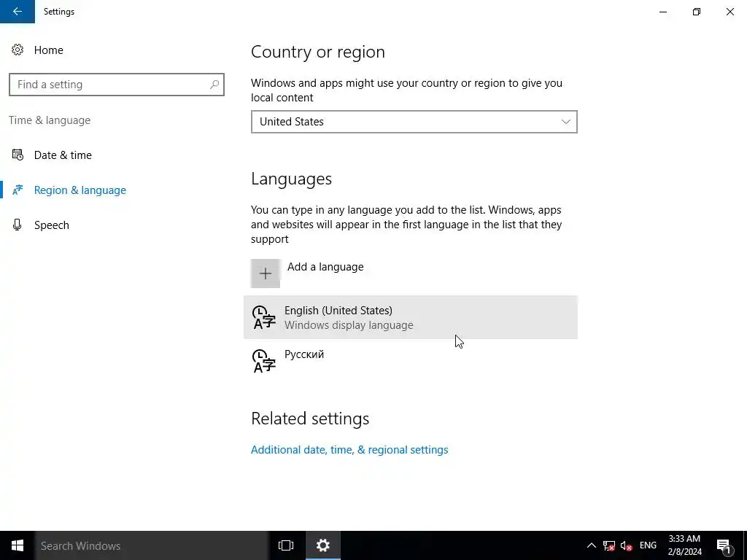
Task: Expand the United States country dropdown
Action: [414, 122]
